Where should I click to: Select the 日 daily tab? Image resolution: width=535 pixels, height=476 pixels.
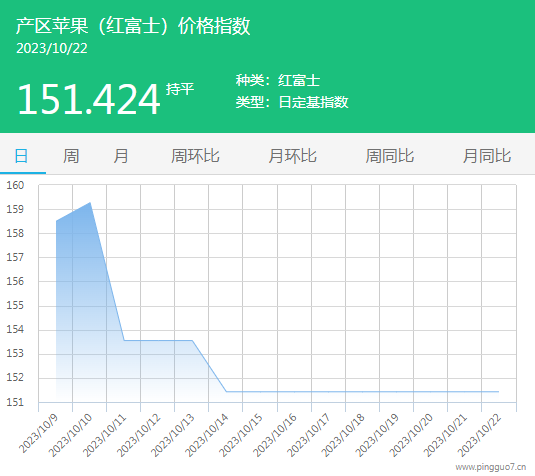[21, 156]
